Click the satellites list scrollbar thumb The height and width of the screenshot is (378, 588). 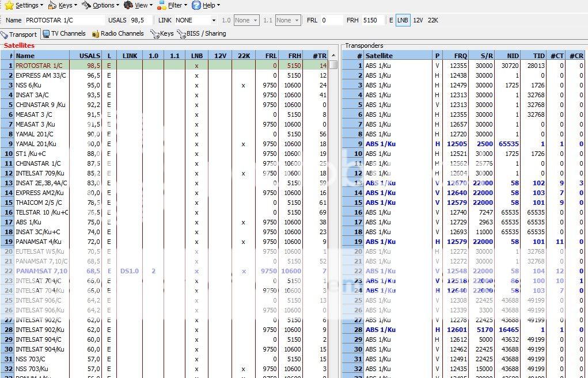tap(333, 65)
